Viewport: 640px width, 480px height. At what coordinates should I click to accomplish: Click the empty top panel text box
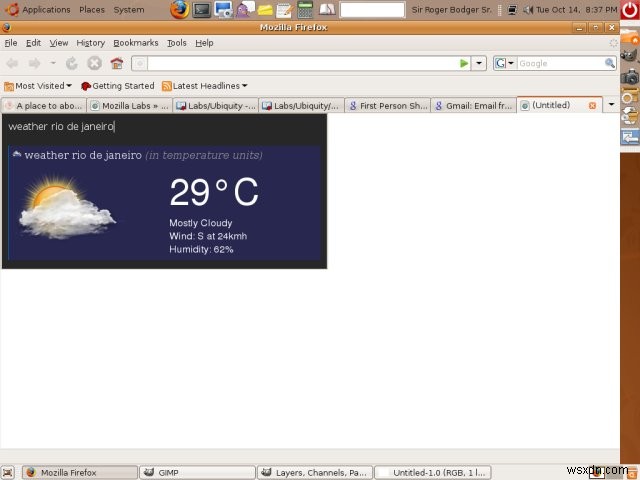[x=372, y=10]
